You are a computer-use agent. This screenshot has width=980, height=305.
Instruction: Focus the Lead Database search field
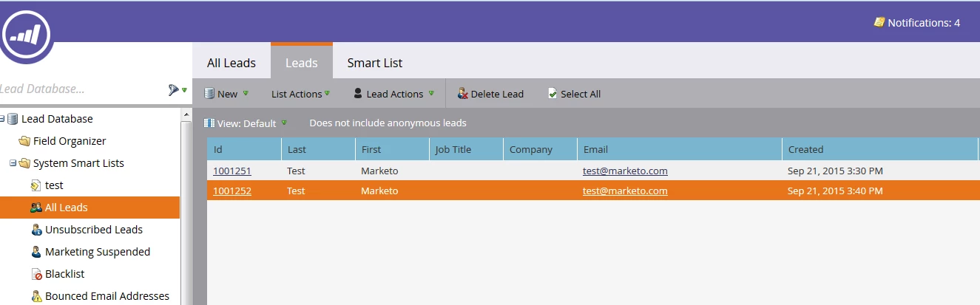(x=81, y=89)
